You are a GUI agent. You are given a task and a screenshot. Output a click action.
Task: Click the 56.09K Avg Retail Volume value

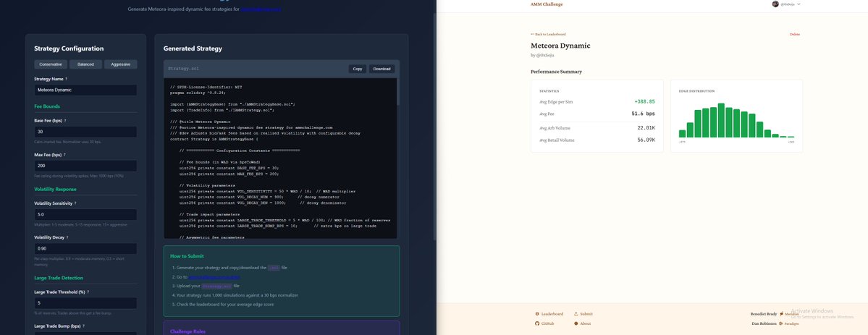coord(646,140)
